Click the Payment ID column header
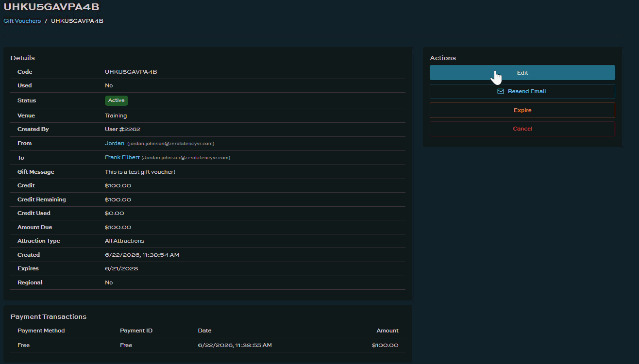Image resolution: width=639 pixels, height=364 pixels. 136,331
